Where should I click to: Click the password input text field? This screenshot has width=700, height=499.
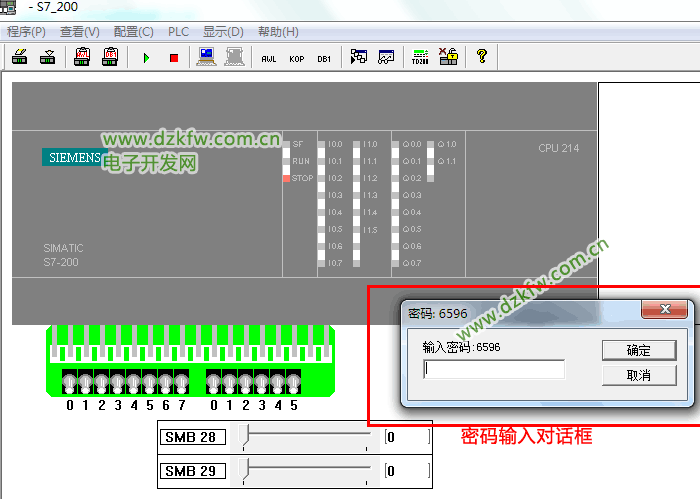tap(494, 370)
